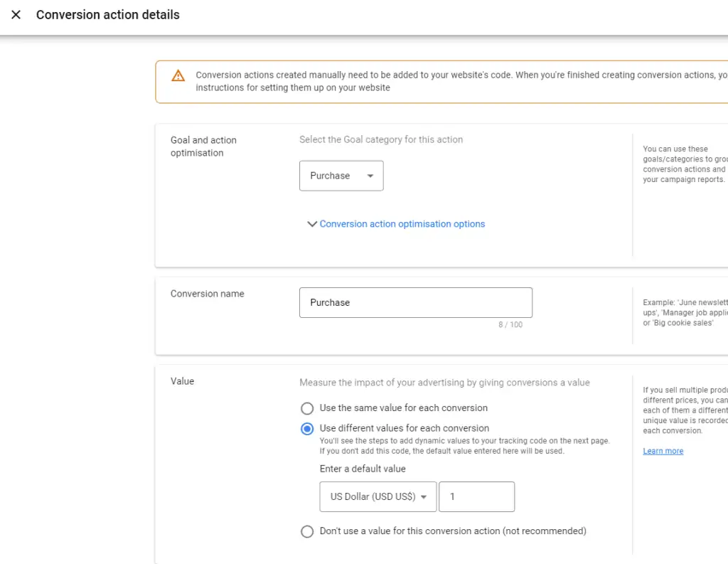Open the Learn more link
Image resolution: width=728 pixels, height=564 pixels.
click(x=663, y=450)
